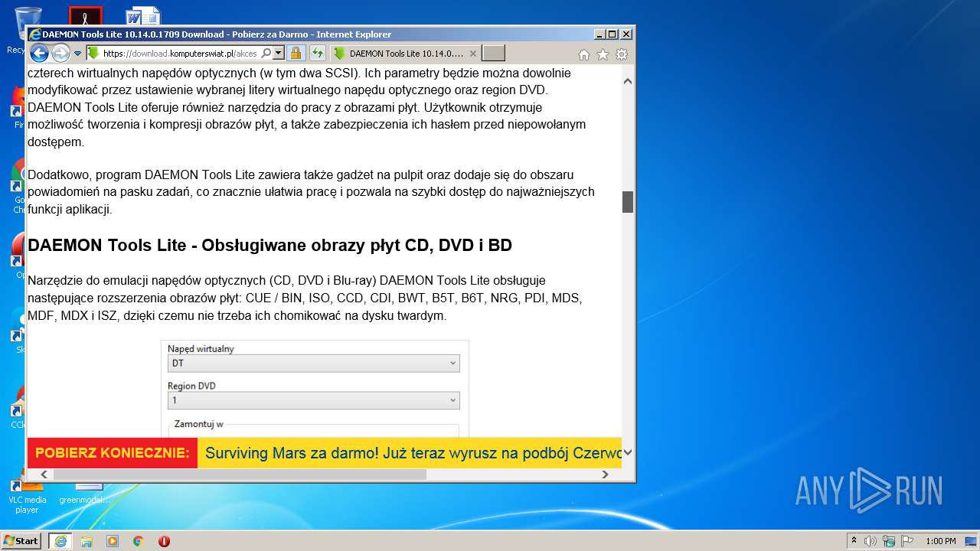Maximize the Internet Explorer window

(x=612, y=34)
